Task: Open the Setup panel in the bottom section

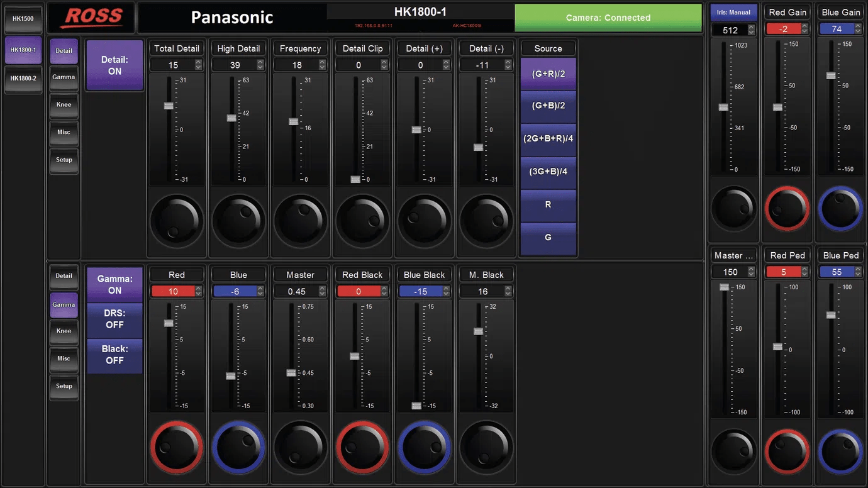Action: tap(64, 387)
